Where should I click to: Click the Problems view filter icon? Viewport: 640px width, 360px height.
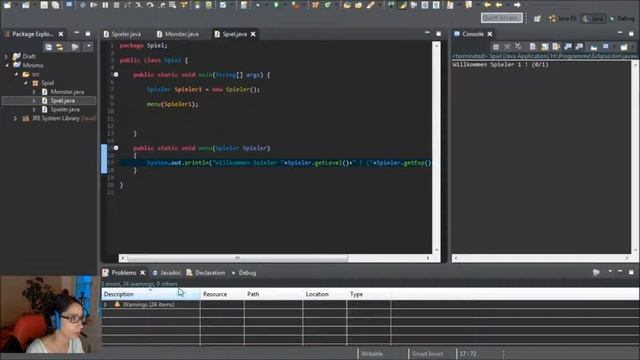point(596,272)
